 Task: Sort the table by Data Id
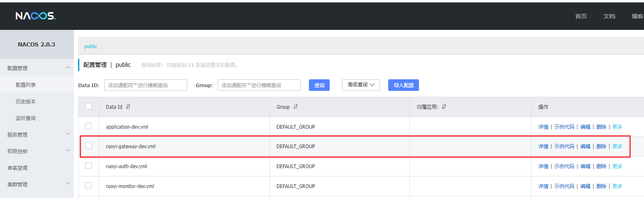(128, 107)
